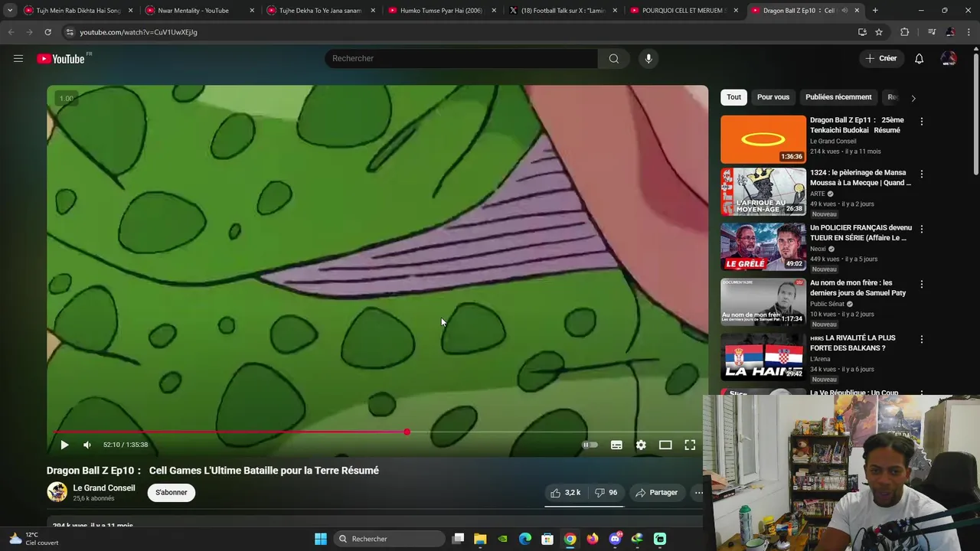The image size is (980, 551).
Task: Click the address bar URL
Action: click(139, 32)
